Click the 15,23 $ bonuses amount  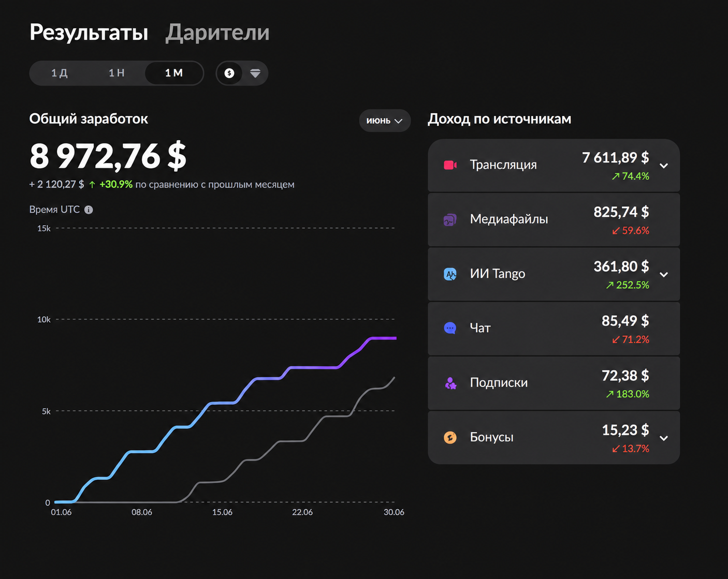pos(625,430)
